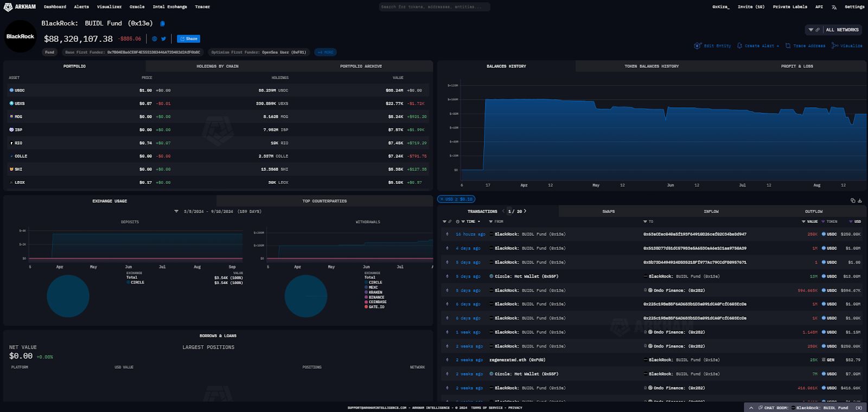Click the language translate icon
868x412 pixels.
coord(834,7)
